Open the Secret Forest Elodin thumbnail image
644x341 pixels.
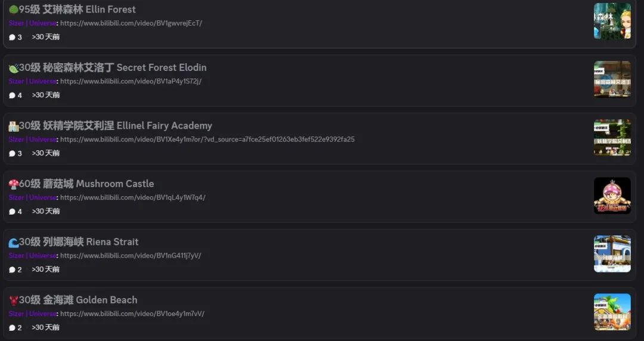(x=612, y=79)
